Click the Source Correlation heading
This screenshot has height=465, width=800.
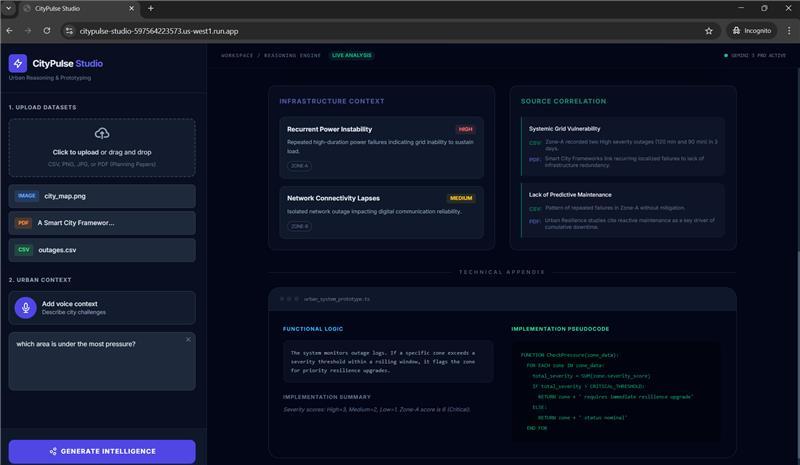click(x=563, y=101)
